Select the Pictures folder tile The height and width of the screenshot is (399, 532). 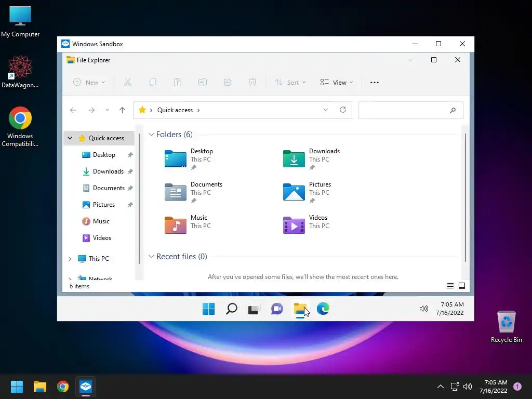[x=307, y=192]
